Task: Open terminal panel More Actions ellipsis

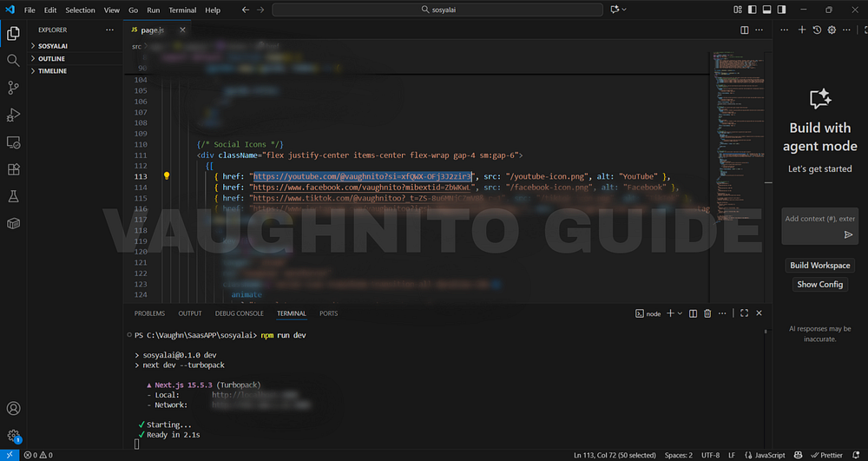Action: coord(722,313)
